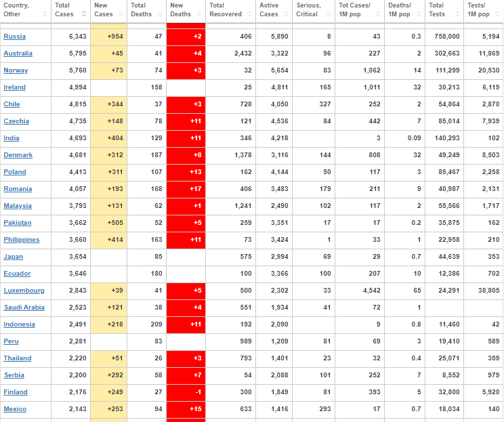The height and width of the screenshot is (422, 504).
Task: Open the Finland country link
Action: 16,392
